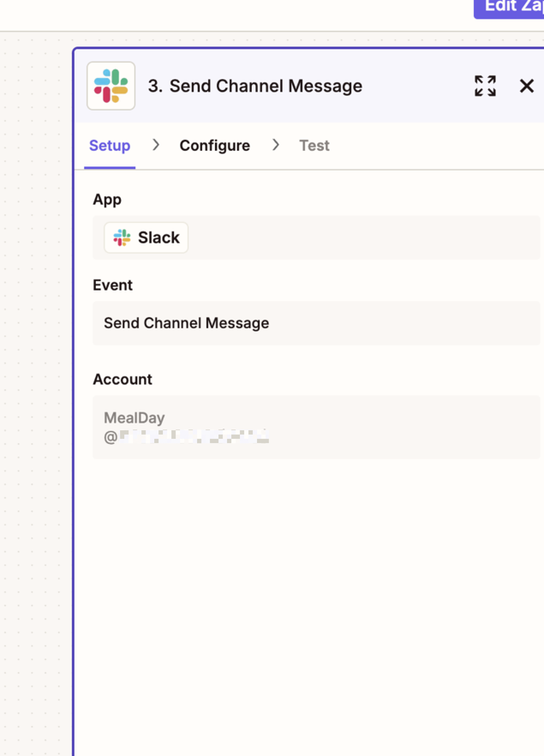This screenshot has height=756, width=544.
Task: Select the Slack app chip
Action: click(146, 237)
